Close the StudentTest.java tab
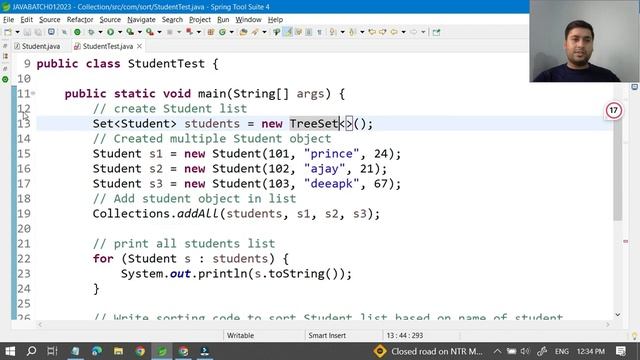 [140, 46]
